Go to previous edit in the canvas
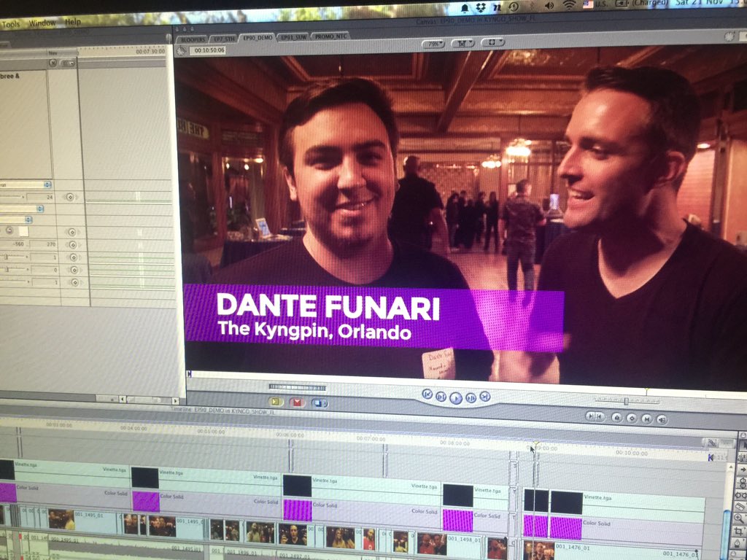747x560 pixels. [427, 394]
